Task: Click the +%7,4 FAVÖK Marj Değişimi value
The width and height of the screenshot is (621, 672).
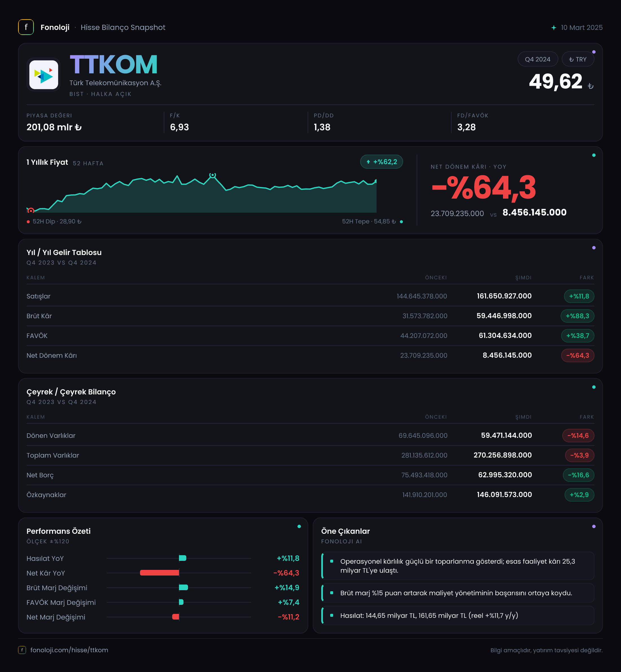Action: [289, 603]
